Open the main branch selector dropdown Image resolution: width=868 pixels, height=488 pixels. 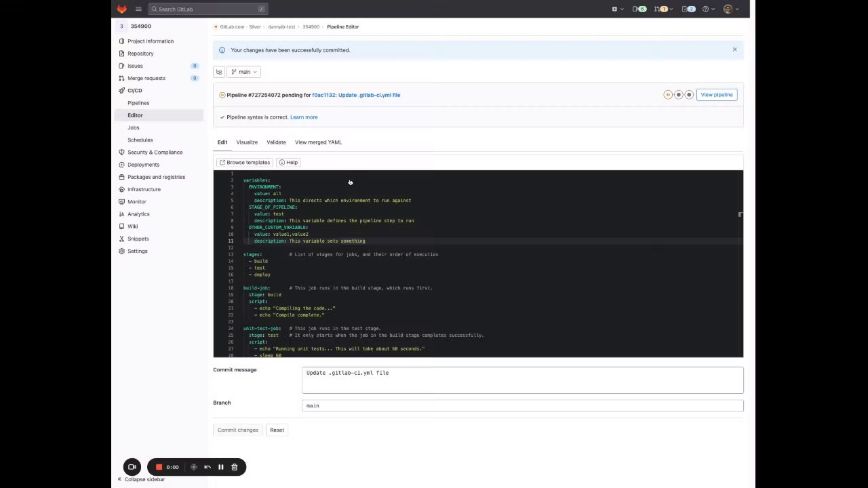click(243, 72)
